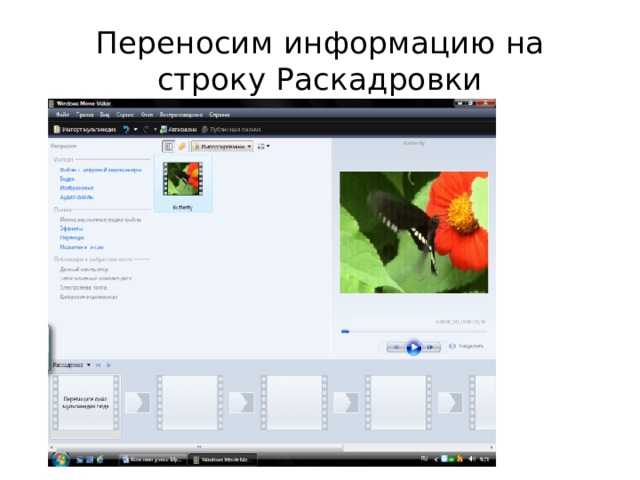This screenshot has height=480, width=640.
Task: Click the storyboard scrollbar right arrow
Action: click(491, 447)
